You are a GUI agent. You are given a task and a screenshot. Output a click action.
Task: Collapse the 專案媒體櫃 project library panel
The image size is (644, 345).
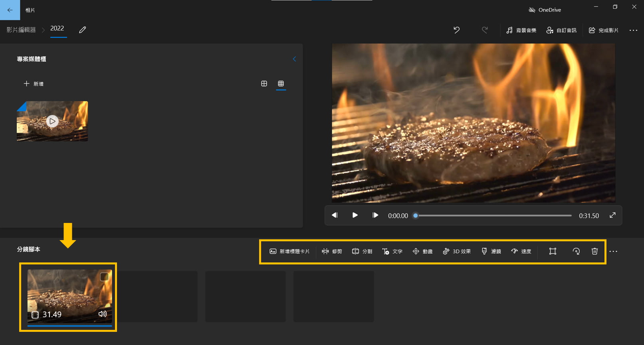(x=294, y=59)
